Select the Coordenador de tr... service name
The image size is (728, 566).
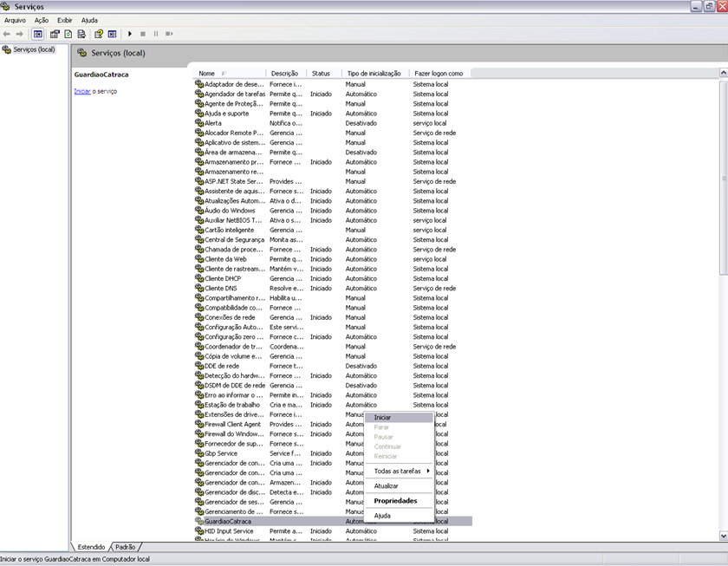(233, 347)
